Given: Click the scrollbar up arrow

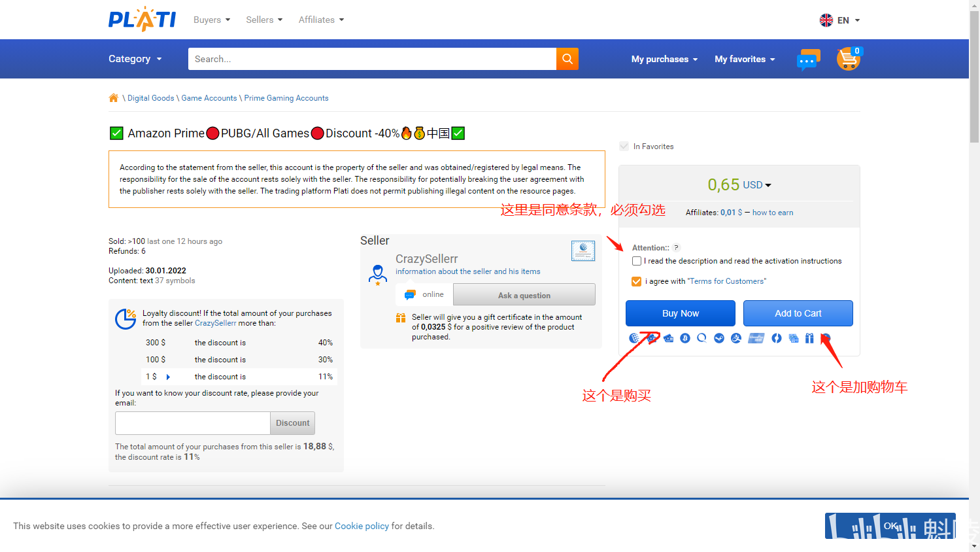Looking at the screenshot, I should coord(974,5).
